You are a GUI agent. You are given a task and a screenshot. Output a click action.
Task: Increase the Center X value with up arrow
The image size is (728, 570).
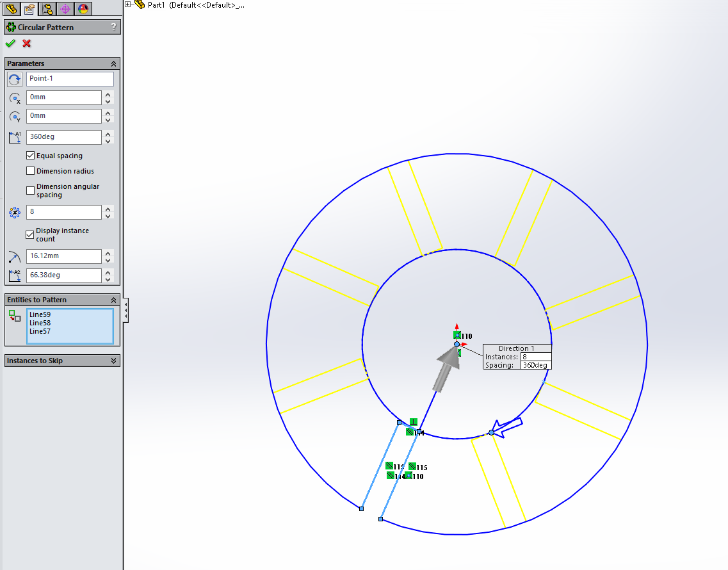point(108,94)
